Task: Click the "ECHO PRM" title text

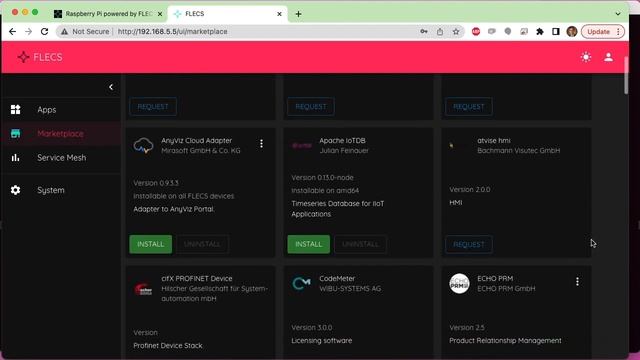Action: (495, 278)
